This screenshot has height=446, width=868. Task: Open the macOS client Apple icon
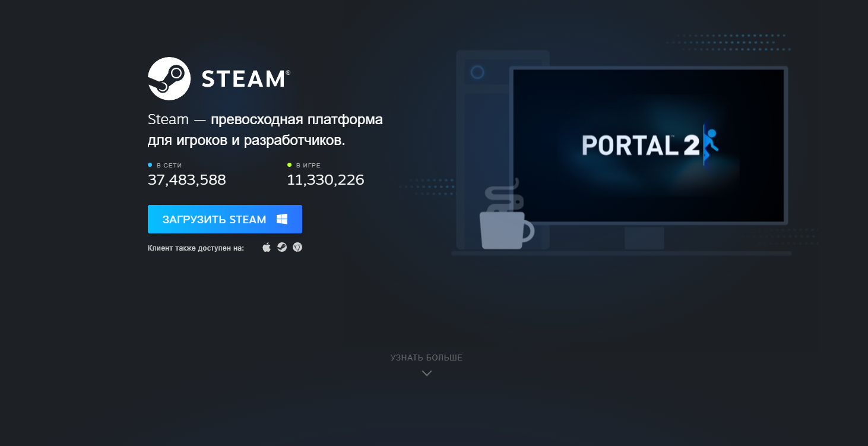[267, 247]
